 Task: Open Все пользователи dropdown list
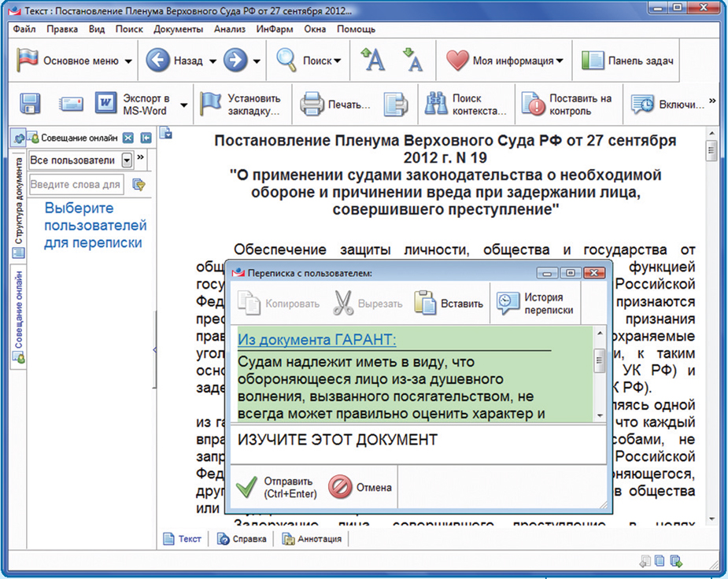point(127,160)
